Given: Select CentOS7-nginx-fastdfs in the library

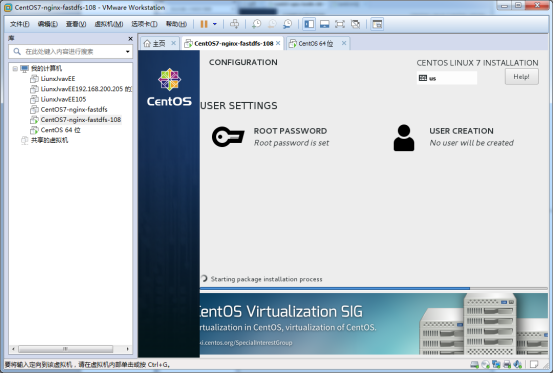Looking at the screenshot, I should coord(74,109).
